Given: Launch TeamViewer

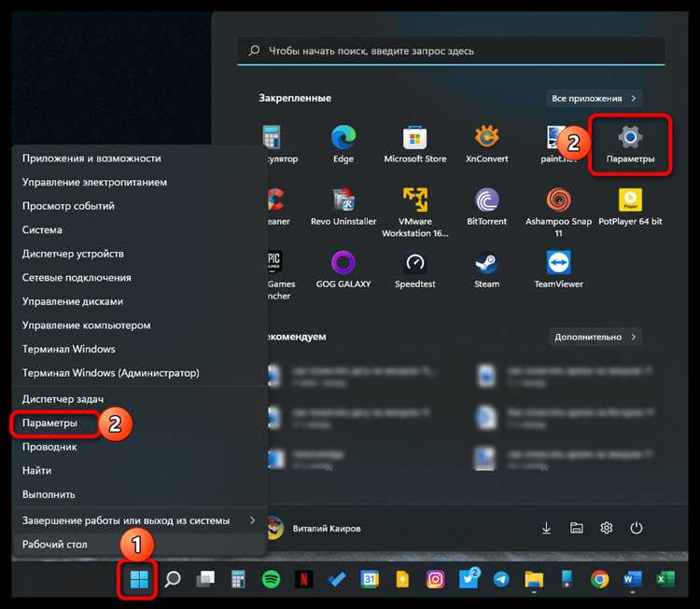Looking at the screenshot, I should click(x=558, y=269).
